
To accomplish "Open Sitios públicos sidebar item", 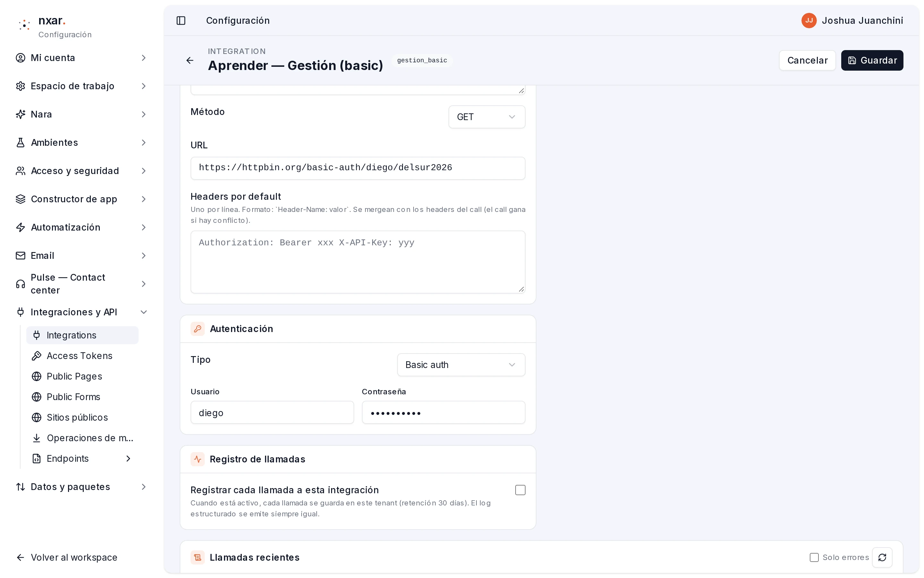I will click(82, 417).
